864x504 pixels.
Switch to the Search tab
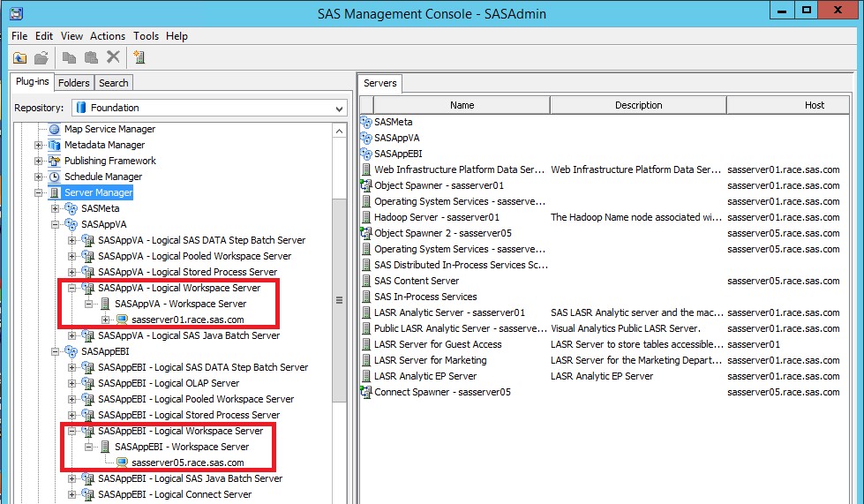coord(113,83)
